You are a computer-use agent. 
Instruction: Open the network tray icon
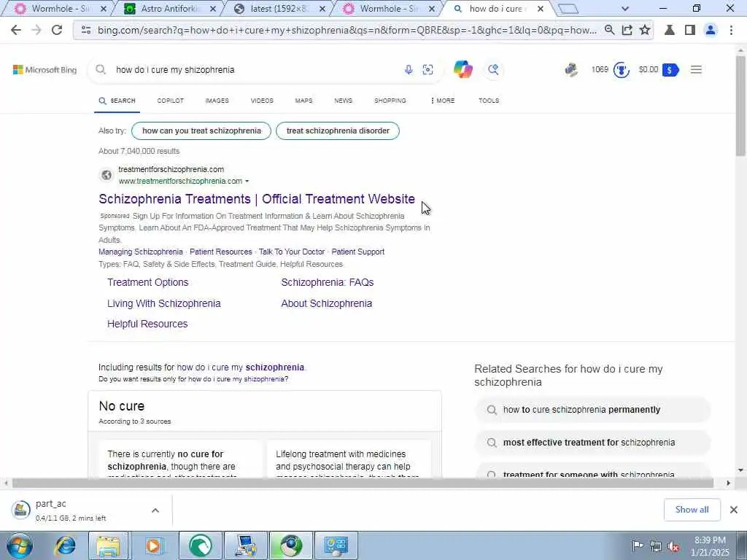[656, 546]
